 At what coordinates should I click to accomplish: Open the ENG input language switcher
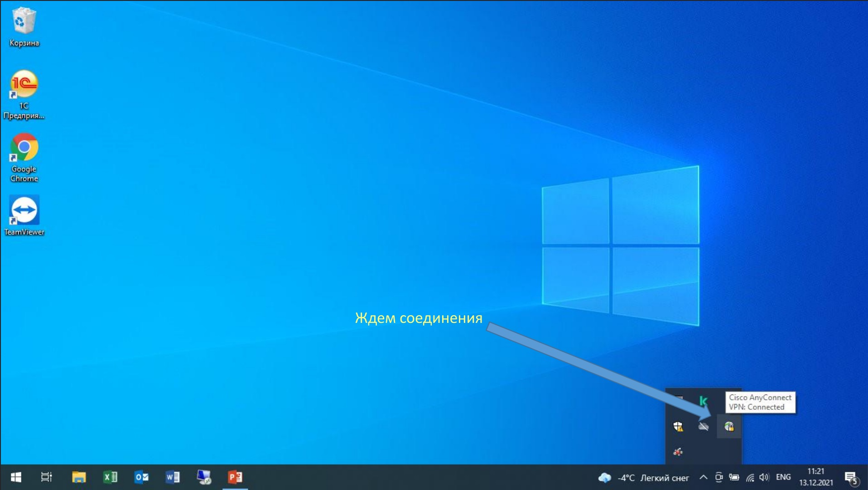783,477
